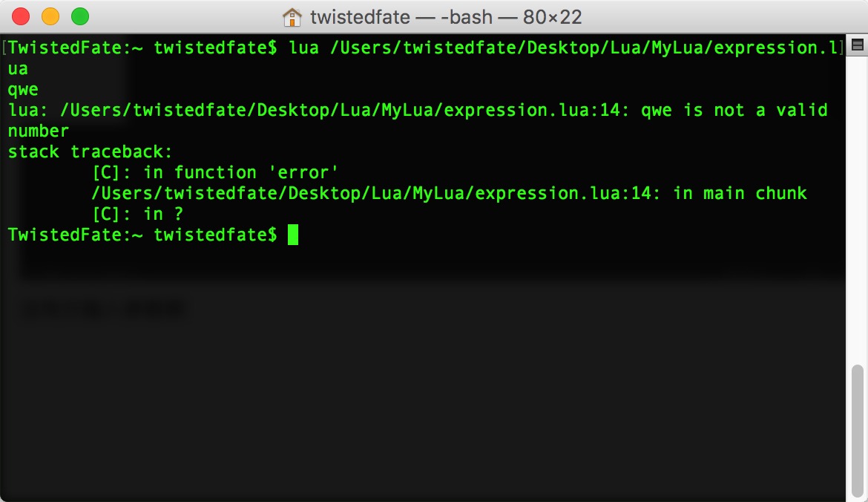The image size is (868, 502).
Task: Click the empty terminal area below the prompt
Action: 423,371
